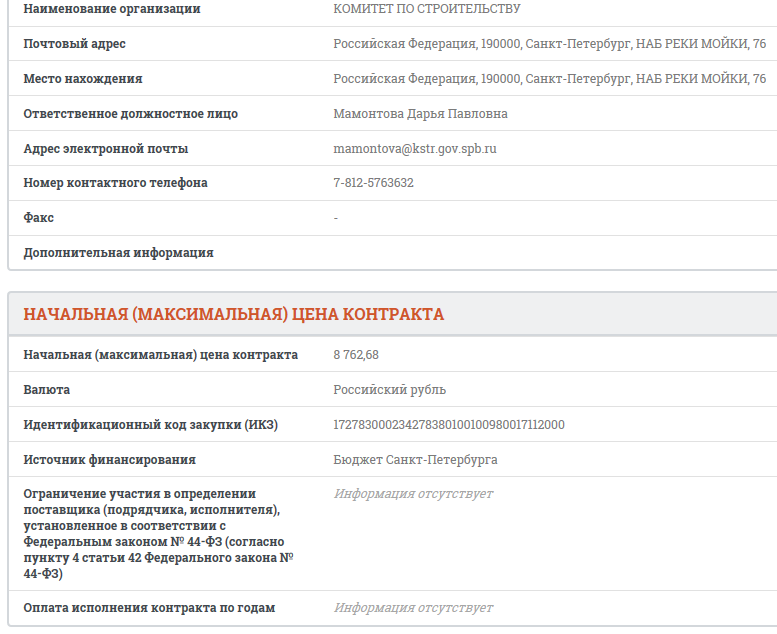Click the Валюта label
This screenshot has height=634, width=777.
point(47,390)
